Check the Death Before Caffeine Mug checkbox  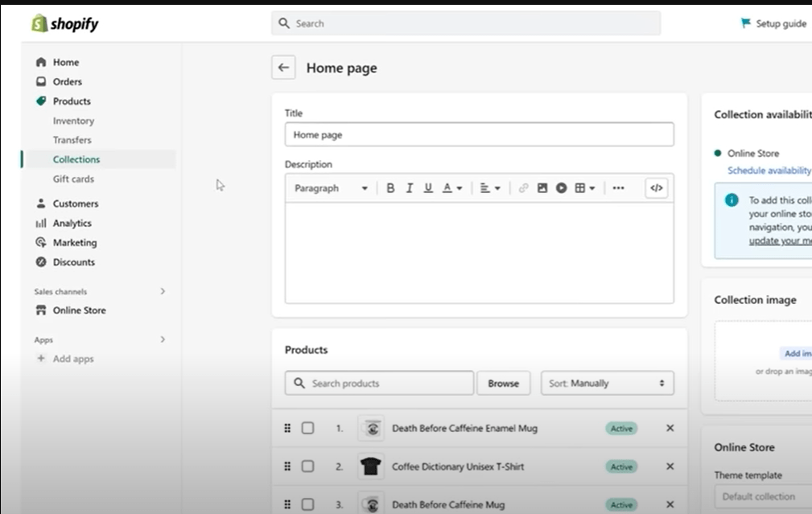[307, 503]
